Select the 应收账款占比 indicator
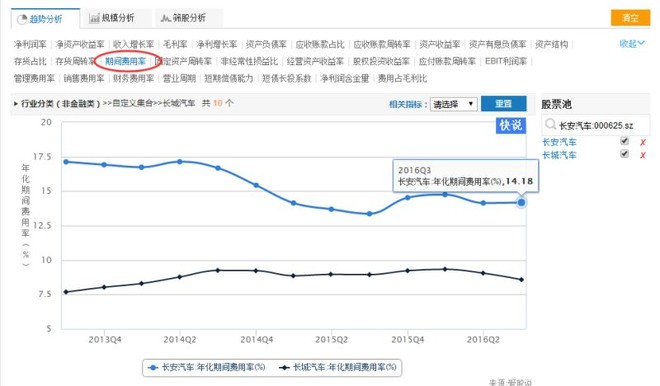Screen dimensions: 660x386 [320, 44]
